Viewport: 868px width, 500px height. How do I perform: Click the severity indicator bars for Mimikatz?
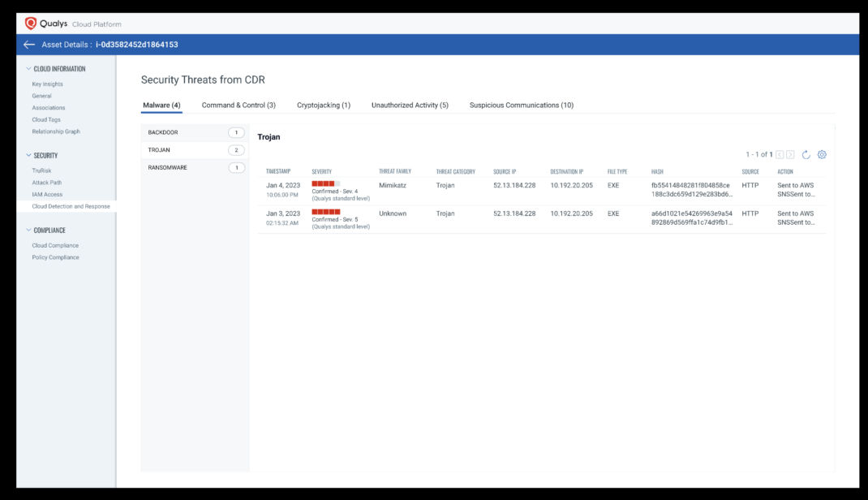click(x=326, y=184)
